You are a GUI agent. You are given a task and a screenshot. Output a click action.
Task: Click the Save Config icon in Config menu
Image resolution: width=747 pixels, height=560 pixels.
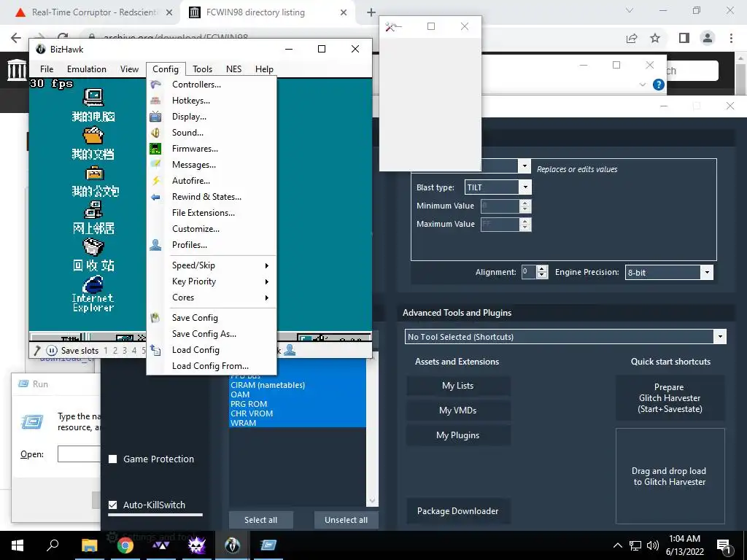pos(155,318)
